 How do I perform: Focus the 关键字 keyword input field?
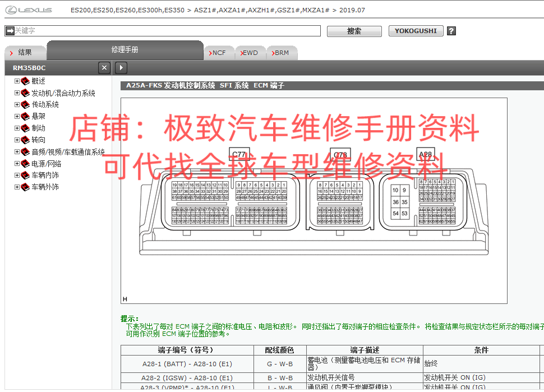point(163,30)
